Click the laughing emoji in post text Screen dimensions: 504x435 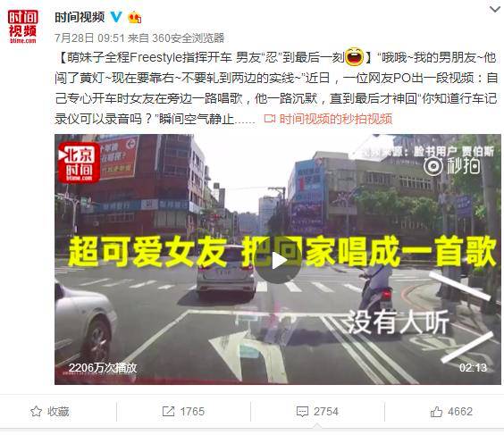(354, 56)
